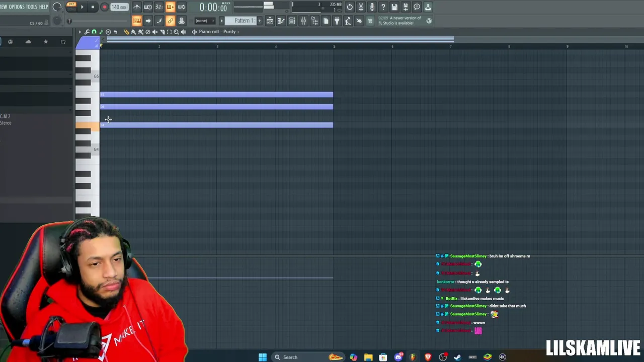Toggle Pattern/Song mode switch

pyautogui.click(x=71, y=7)
